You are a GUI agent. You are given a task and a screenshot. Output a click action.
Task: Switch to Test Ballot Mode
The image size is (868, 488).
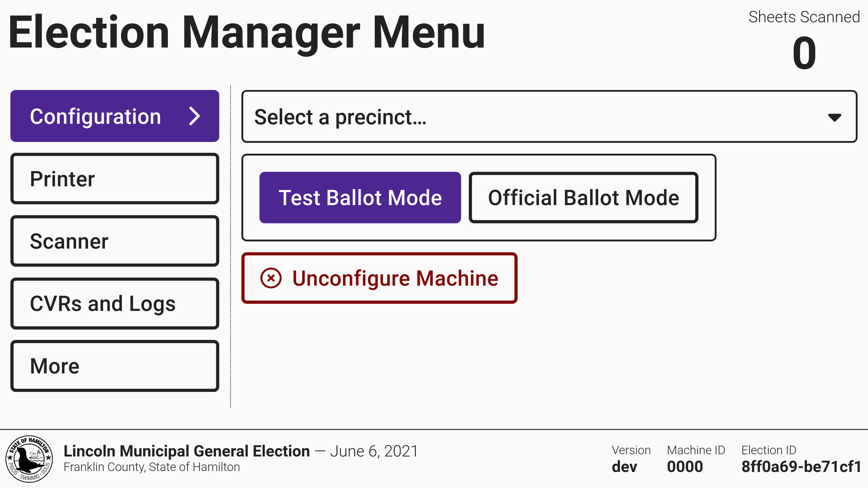tap(360, 198)
